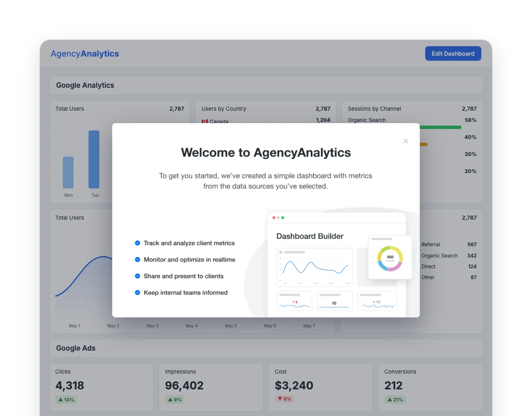Click the Google Ads section header

pos(266,348)
